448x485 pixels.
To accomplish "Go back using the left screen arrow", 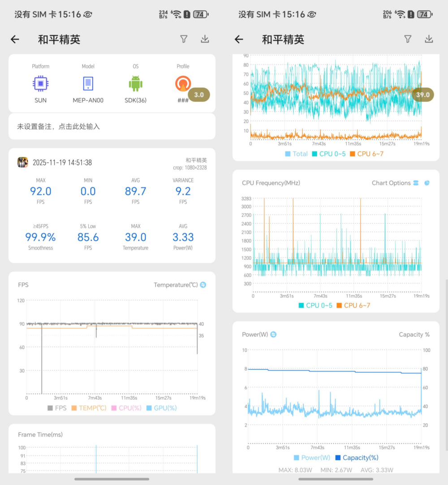I will click(x=15, y=39).
